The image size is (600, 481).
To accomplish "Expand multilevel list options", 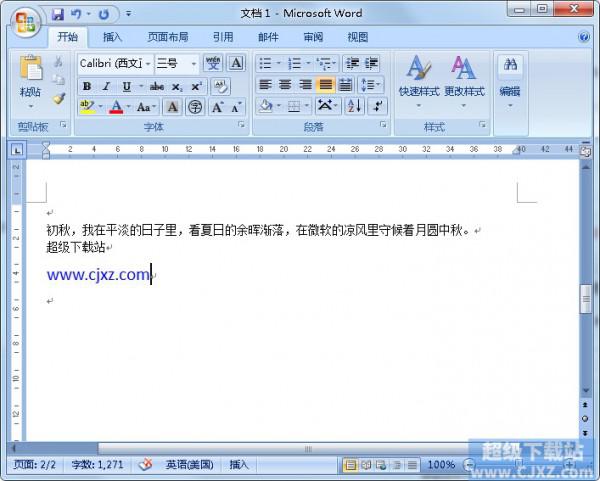I will coord(334,63).
